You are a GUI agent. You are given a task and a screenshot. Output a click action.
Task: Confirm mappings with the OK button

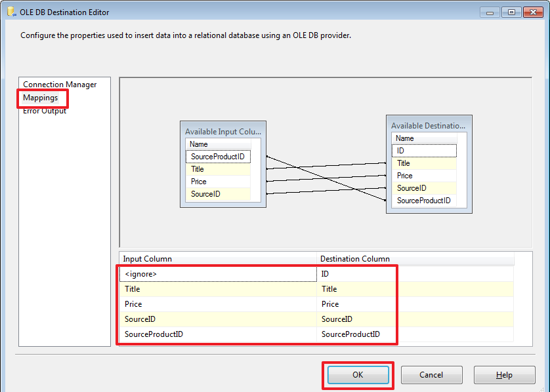tap(358, 374)
